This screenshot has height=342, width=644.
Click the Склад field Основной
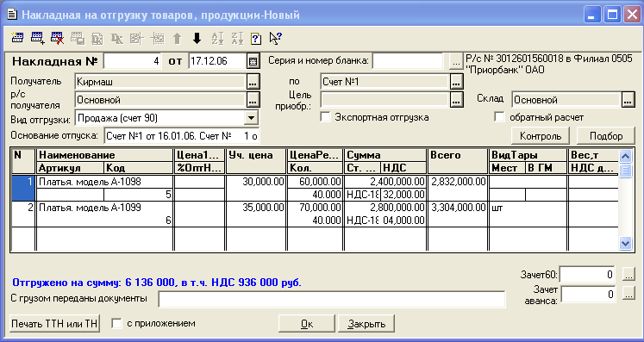(566, 99)
